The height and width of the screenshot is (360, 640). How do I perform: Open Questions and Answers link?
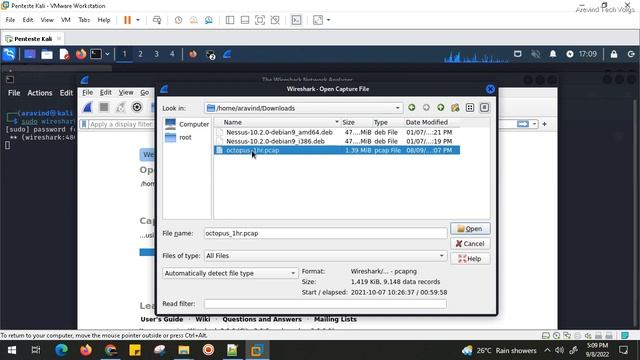click(x=262, y=319)
